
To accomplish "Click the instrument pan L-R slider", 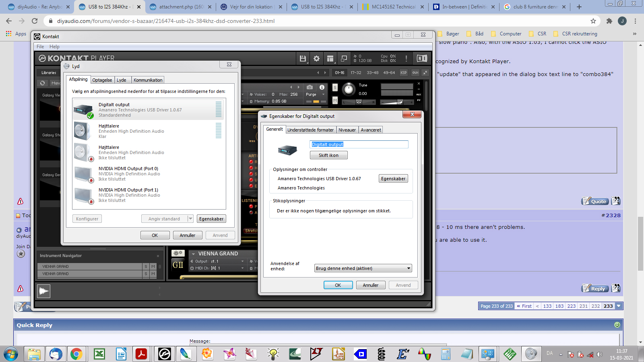I will pos(359,102).
